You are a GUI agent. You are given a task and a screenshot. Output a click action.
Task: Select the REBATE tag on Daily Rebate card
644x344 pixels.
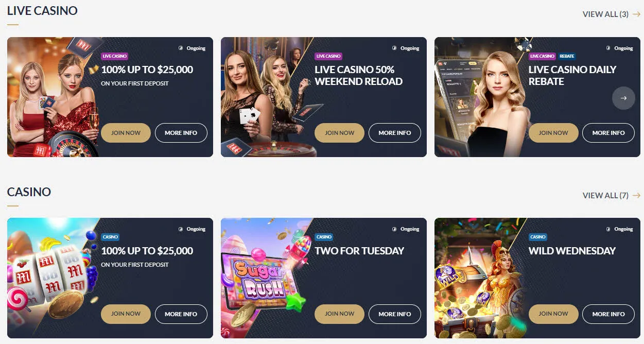(567, 56)
